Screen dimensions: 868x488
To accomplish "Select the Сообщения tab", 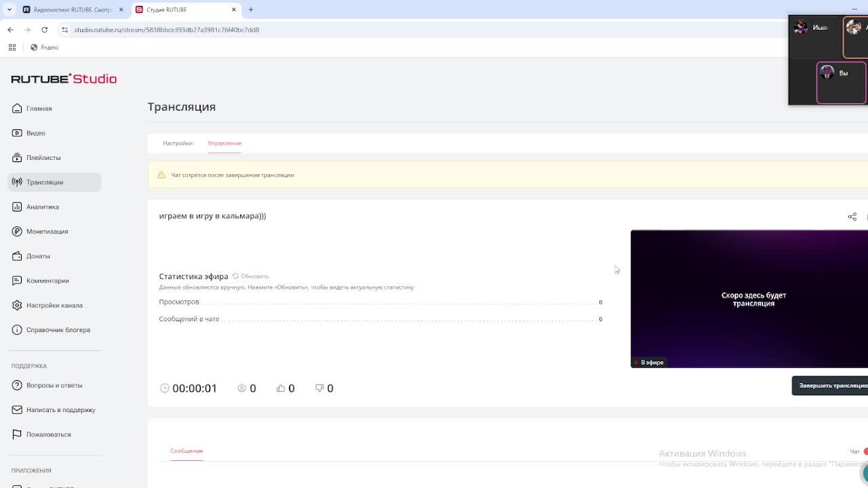I will coord(186,451).
